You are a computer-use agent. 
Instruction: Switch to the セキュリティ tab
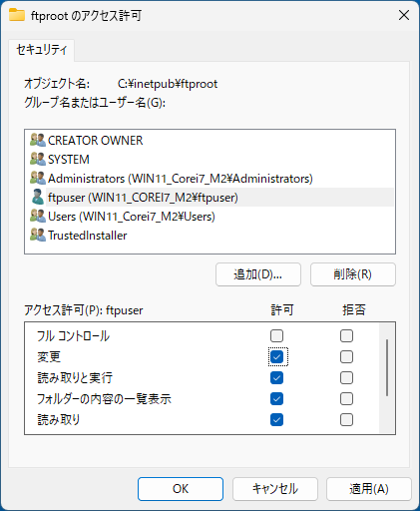[x=42, y=50]
